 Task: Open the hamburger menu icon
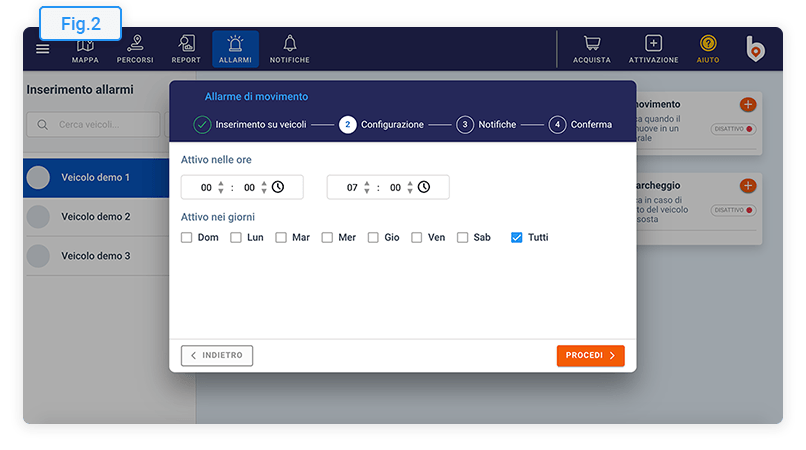click(x=42, y=49)
